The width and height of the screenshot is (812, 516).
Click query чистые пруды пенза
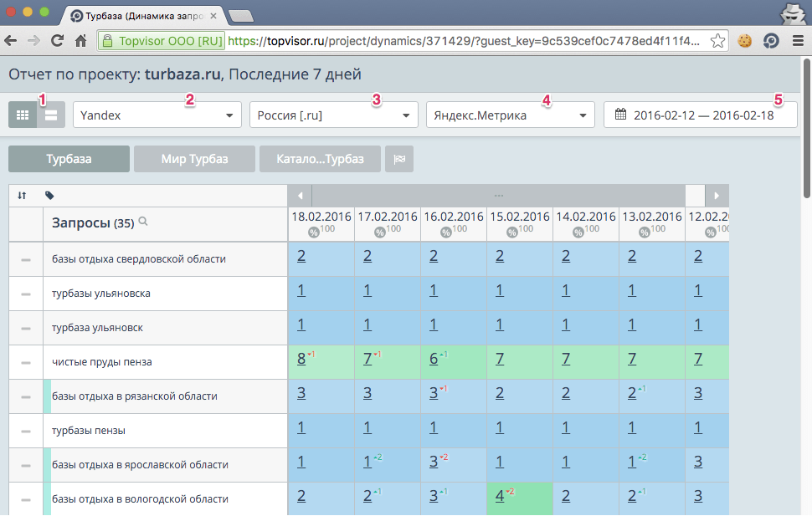(102, 362)
